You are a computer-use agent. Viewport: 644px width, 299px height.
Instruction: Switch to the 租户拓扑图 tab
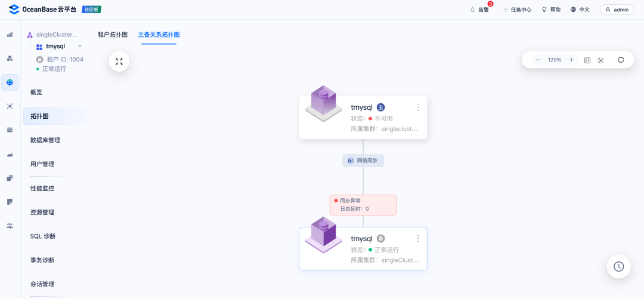pos(113,35)
